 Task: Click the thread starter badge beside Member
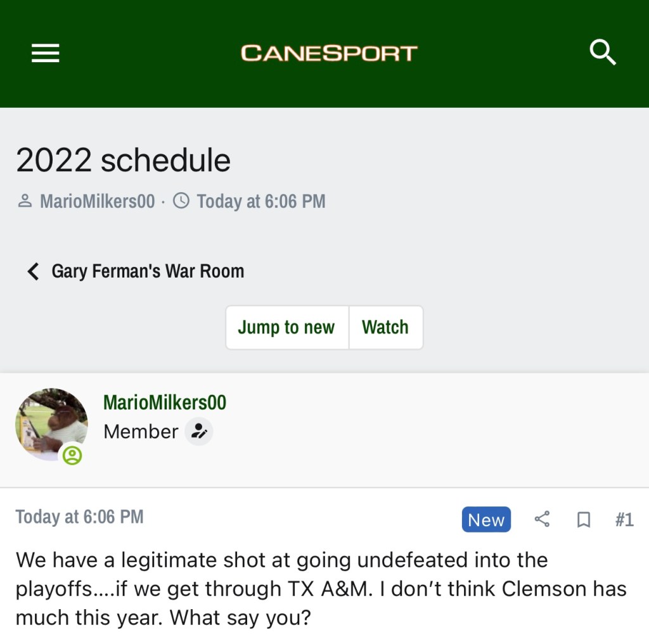(x=199, y=432)
